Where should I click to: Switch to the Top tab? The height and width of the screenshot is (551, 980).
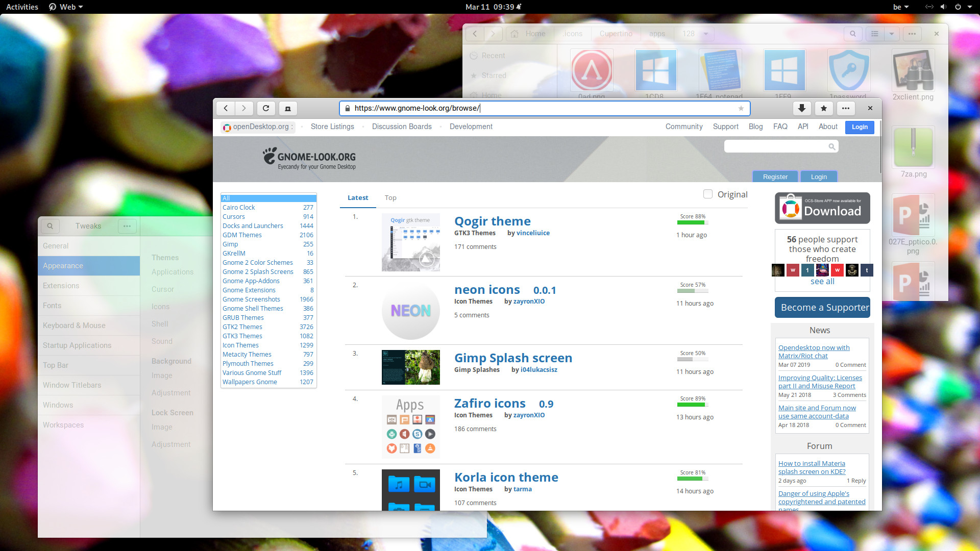click(x=390, y=198)
